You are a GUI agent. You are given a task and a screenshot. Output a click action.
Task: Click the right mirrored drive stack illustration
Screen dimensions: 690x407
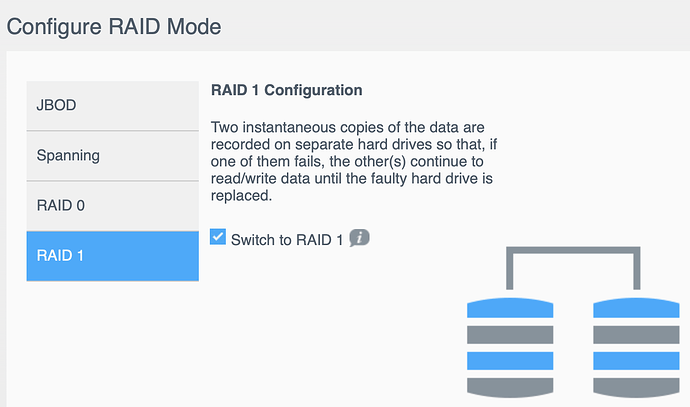tap(636, 347)
